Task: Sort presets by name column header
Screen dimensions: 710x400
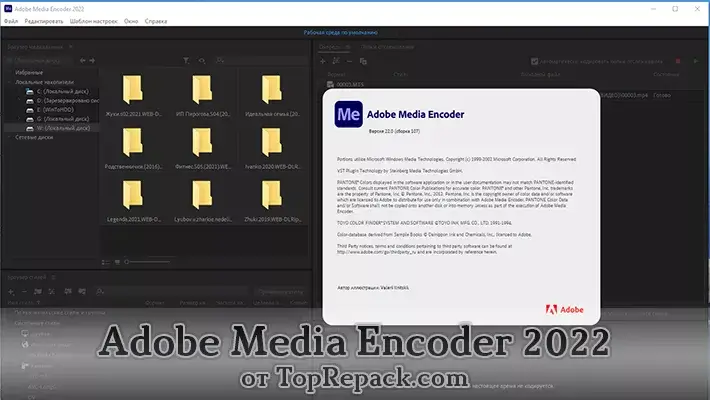Action: [x=24, y=303]
